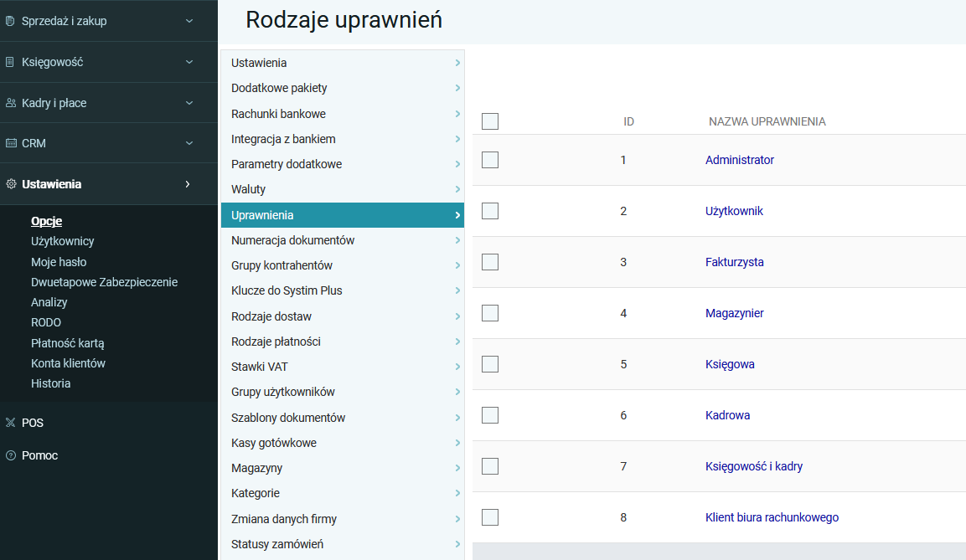The image size is (966, 560).
Task: Collapse the Ustawienia section arrow
Action: coord(188,184)
